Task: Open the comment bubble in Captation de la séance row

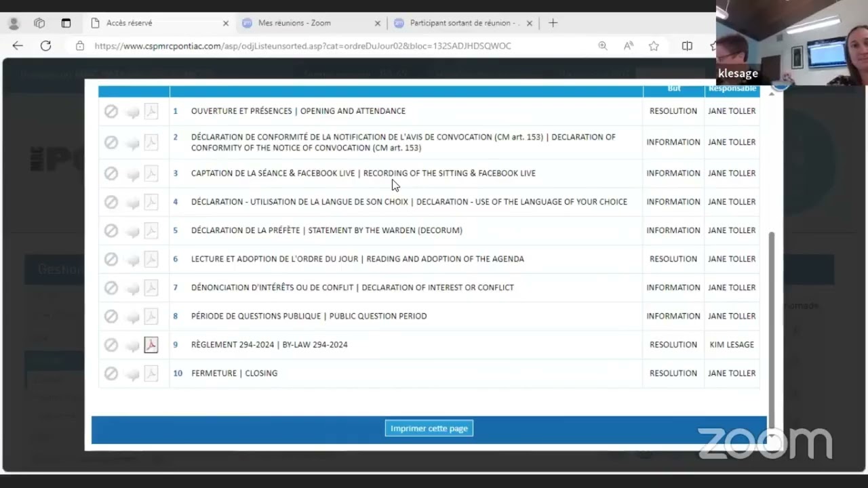Action: tap(133, 175)
